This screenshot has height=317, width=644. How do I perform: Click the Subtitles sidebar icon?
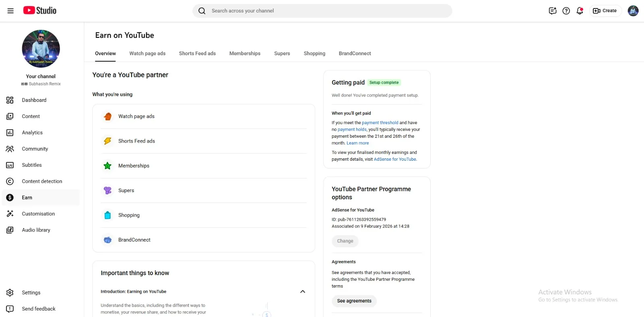click(10, 165)
